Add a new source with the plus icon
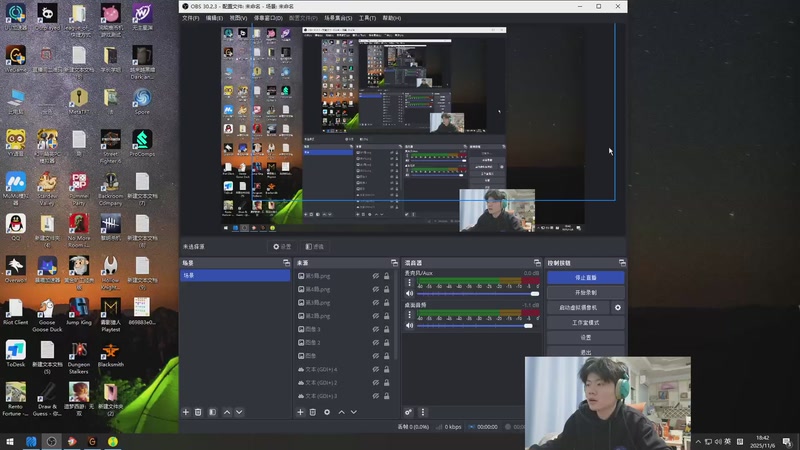This screenshot has width=800, height=450. [x=300, y=412]
